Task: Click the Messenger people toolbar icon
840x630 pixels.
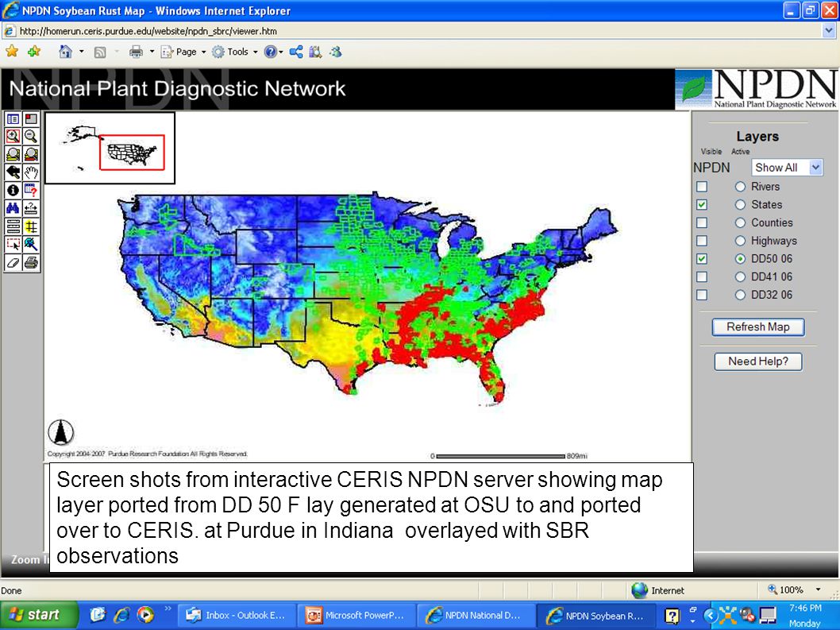Action: [336, 52]
